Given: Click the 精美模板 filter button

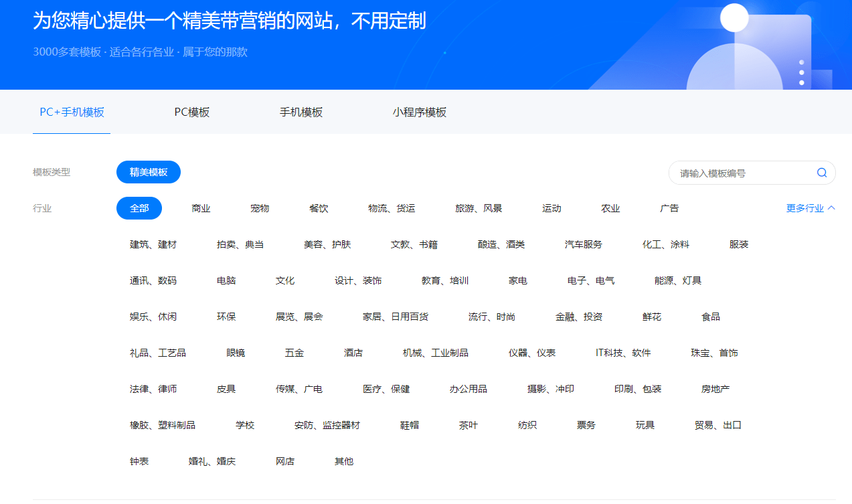Looking at the screenshot, I should click(x=149, y=172).
